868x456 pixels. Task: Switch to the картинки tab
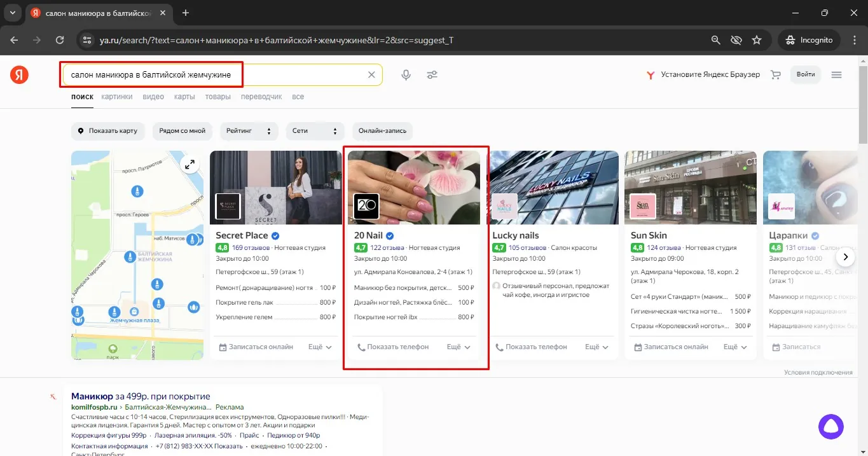pos(117,97)
